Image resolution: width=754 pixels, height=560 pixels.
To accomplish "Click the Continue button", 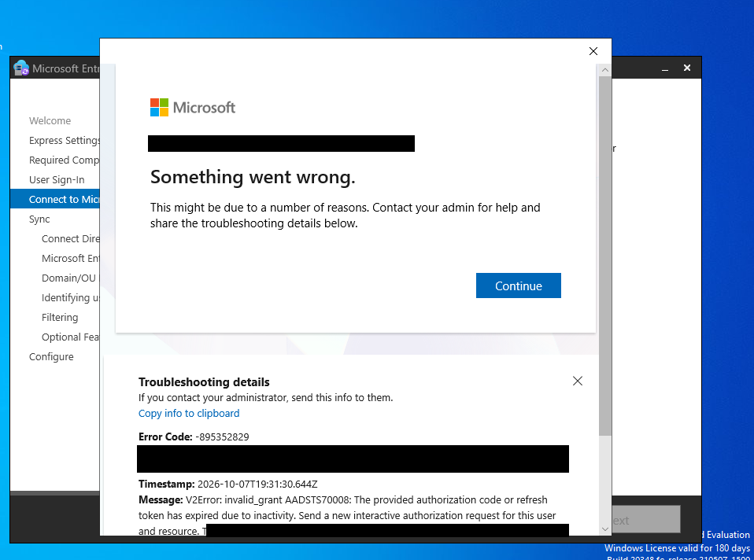I will 518,286.
